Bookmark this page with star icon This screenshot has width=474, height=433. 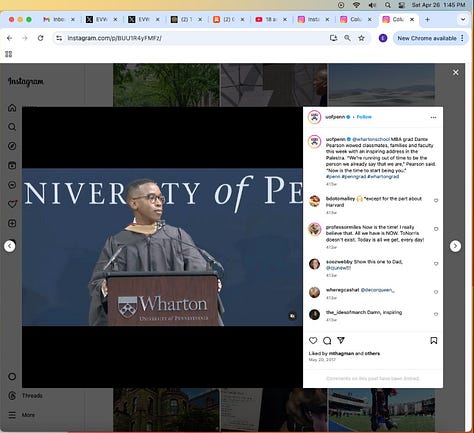[x=361, y=38]
